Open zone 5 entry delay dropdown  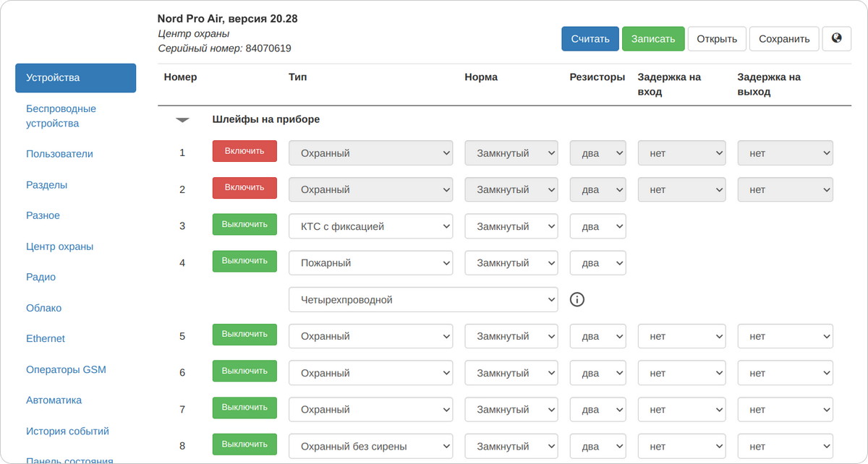point(681,336)
